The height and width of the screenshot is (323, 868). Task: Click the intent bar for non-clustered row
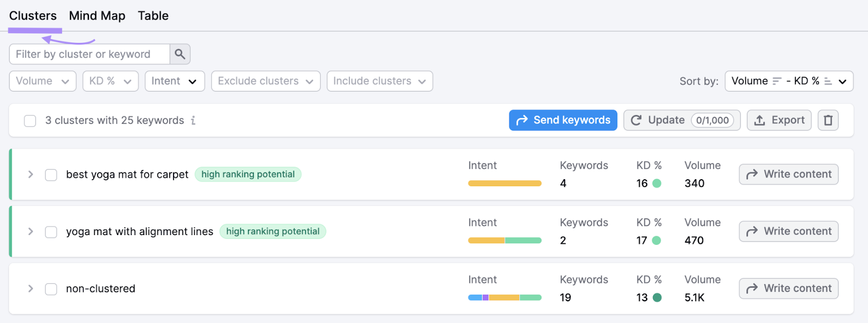[x=505, y=297]
